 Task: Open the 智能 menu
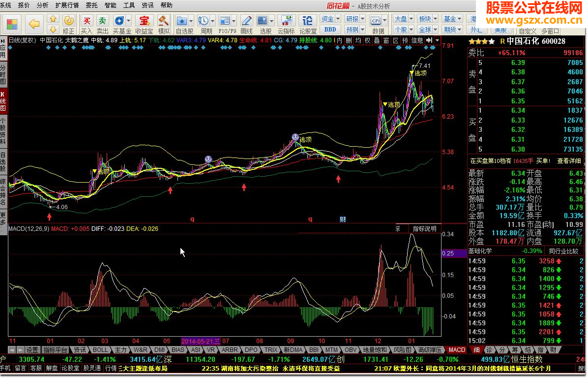click(110, 5)
